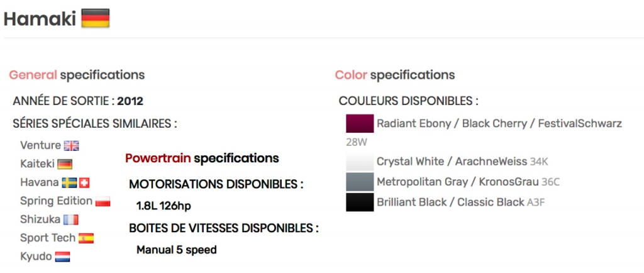Click the German flag next to Kaiteki
Screen dimensions: 644x273
65,164
